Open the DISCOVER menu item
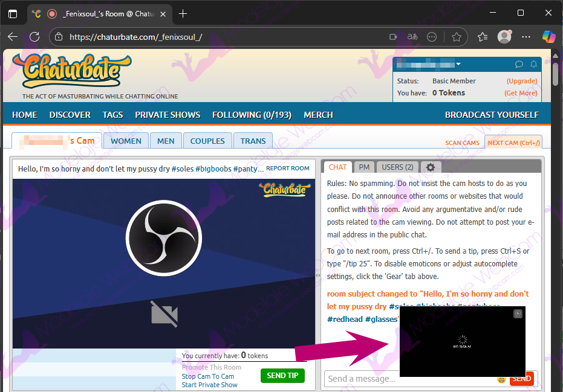563x392 pixels. (x=70, y=115)
